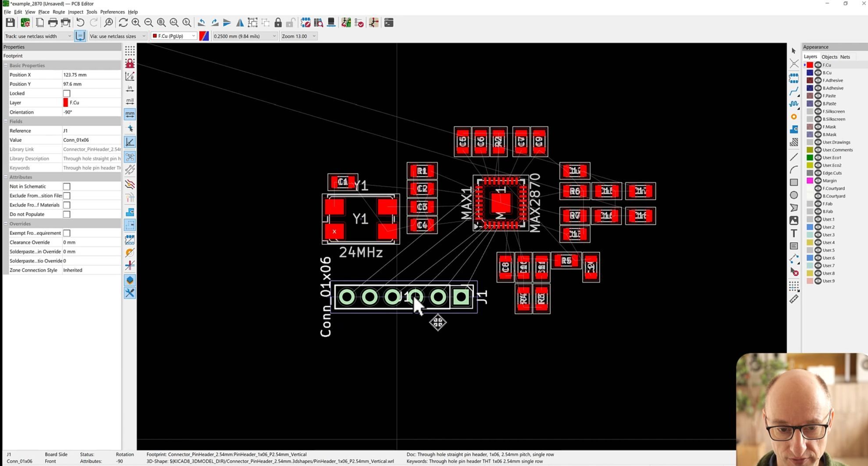Collapse the Basic Properties section
Viewport: 868px width, 466px height.
coord(6,65)
